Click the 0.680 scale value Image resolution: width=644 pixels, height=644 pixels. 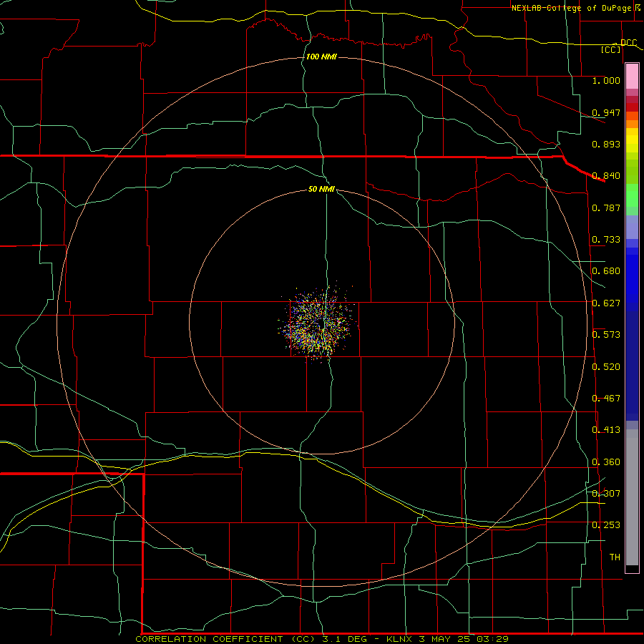tap(606, 271)
